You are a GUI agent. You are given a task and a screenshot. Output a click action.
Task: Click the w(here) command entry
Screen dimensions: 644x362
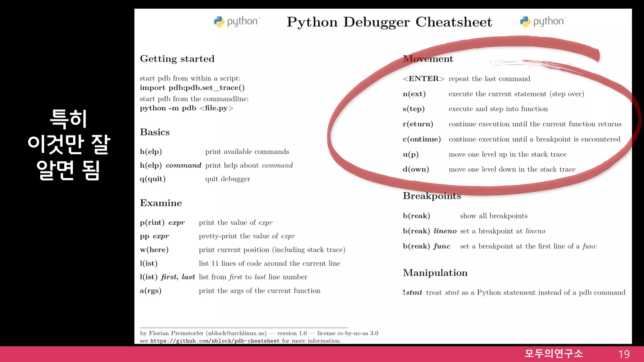point(154,250)
